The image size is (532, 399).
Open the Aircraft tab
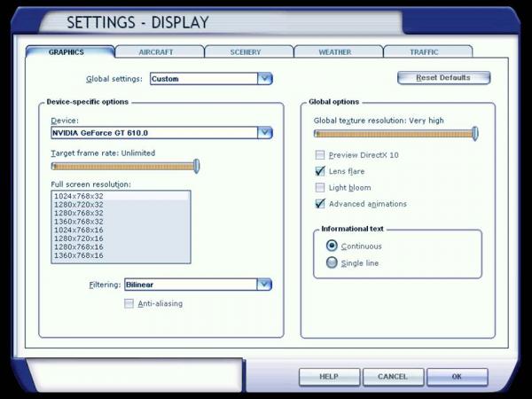(160, 52)
